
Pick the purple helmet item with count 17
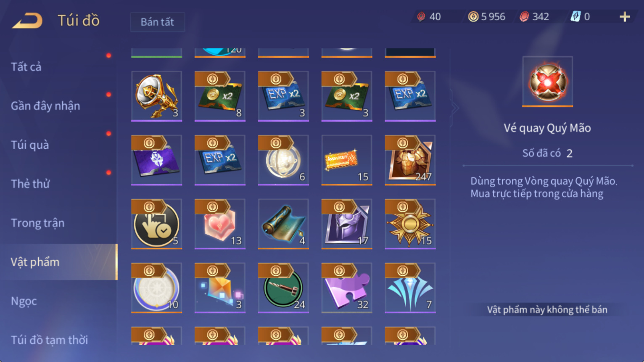[x=347, y=224]
